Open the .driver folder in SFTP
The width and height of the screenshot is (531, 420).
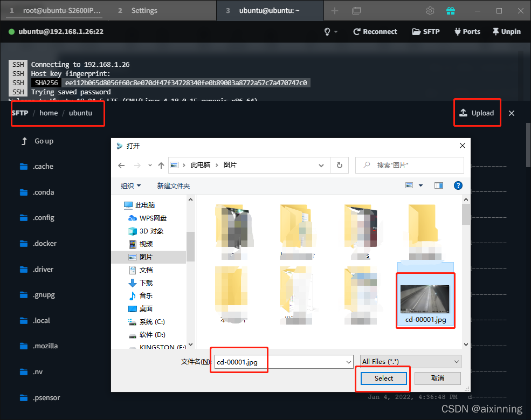(x=37, y=269)
